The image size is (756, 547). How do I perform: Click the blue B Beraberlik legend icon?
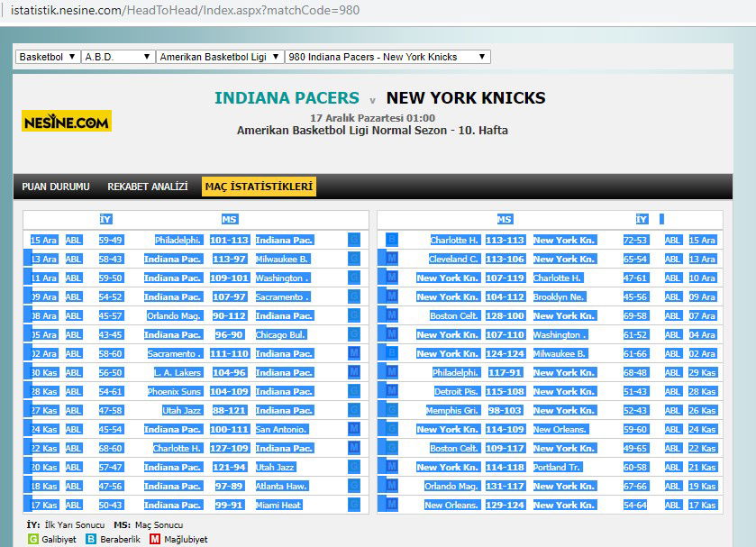pos(91,539)
